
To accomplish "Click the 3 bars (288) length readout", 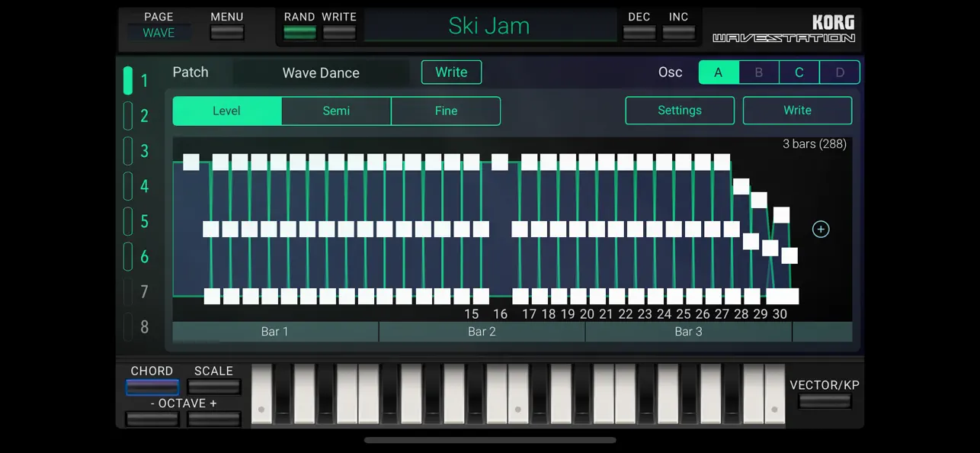I will pyautogui.click(x=815, y=144).
